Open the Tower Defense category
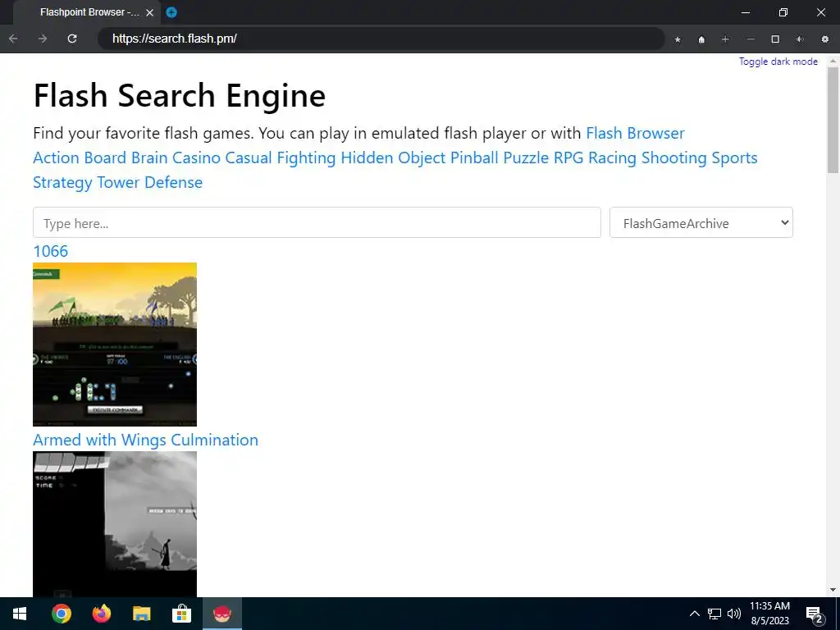This screenshot has height=630, width=840. pos(150,182)
